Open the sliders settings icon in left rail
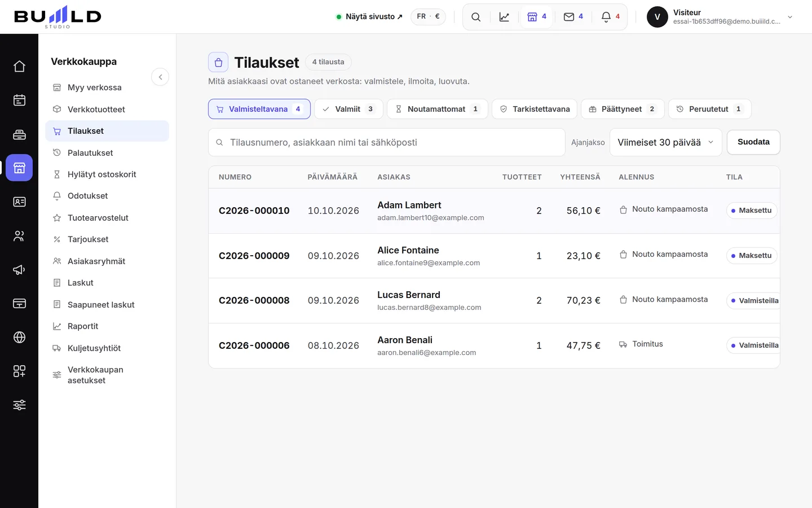 [19, 405]
